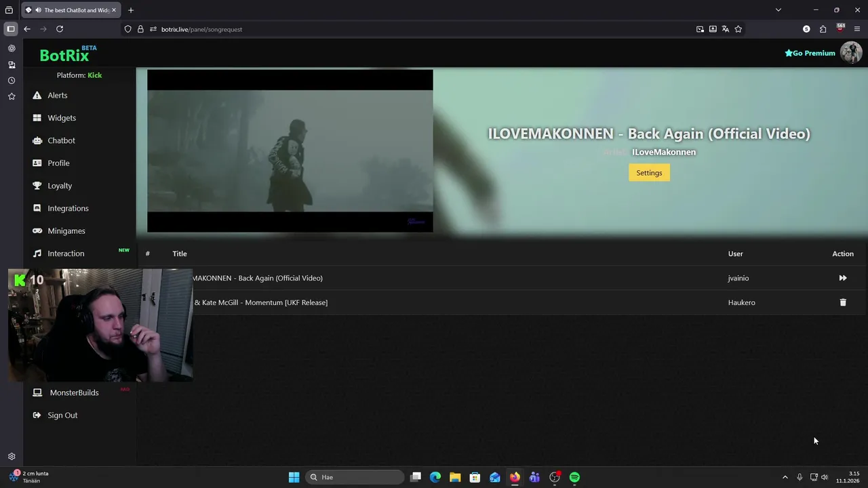Image resolution: width=868 pixels, height=488 pixels.
Task: Open sidebar history clock icon
Action: click(12, 81)
